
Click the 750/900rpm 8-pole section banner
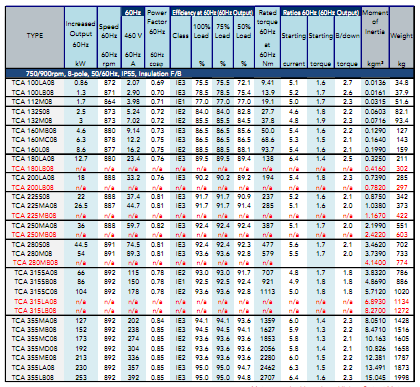[x=104, y=74]
